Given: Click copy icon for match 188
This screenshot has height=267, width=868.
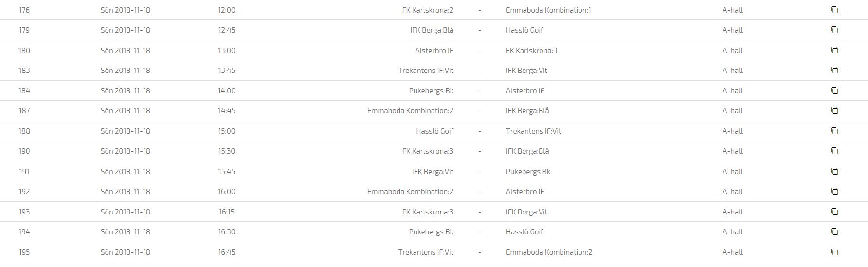Looking at the screenshot, I should pyautogui.click(x=834, y=131).
